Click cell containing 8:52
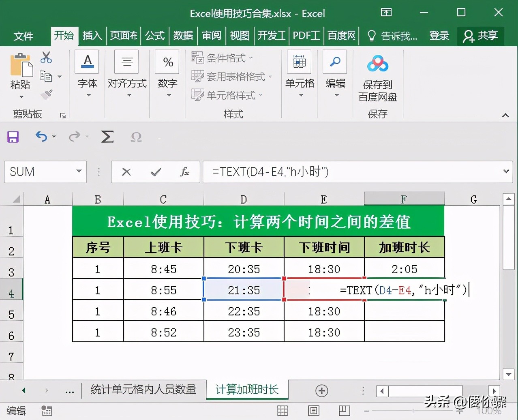Screen dimensions: 518x420 [x=163, y=332]
